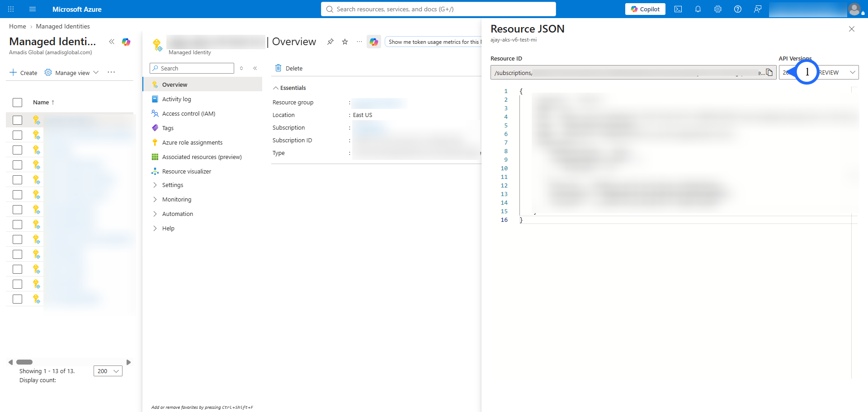Open the Azure apps grid launcher
The width and height of the screenshot is (868, 412).
[11, 9]
